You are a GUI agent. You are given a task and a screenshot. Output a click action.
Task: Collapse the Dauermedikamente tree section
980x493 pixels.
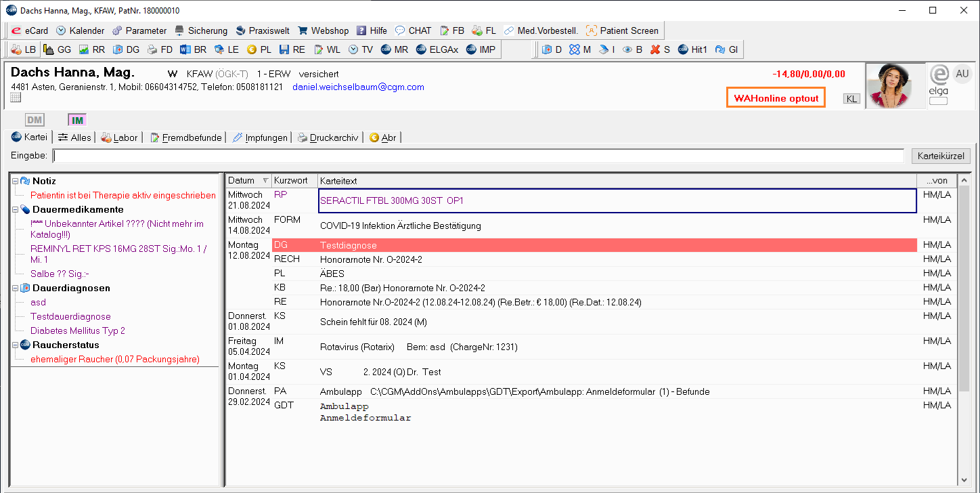[x=16, y=210]
